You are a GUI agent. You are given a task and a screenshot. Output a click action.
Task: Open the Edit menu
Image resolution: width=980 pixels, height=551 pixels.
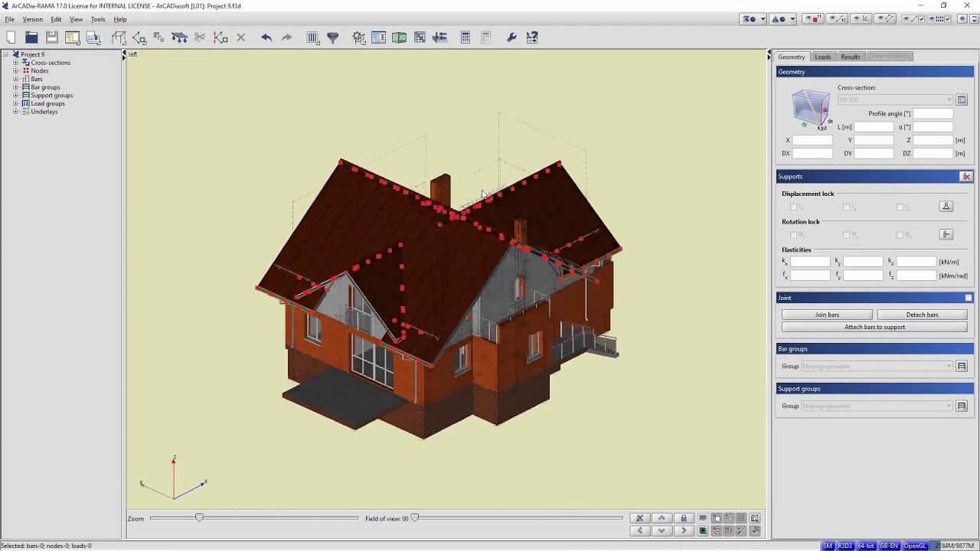(57, 19)
